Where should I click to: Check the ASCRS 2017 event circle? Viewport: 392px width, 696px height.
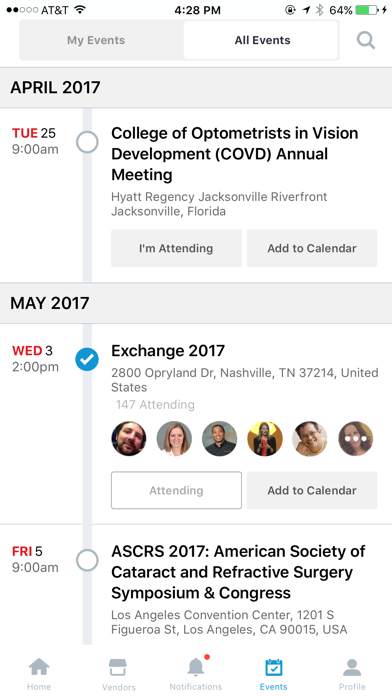point(87,560)
